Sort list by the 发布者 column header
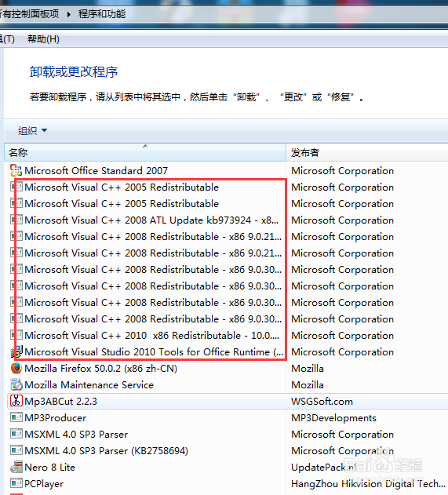Image resolution: width=448 pixels, height=495 pixels. coord(367,152)
